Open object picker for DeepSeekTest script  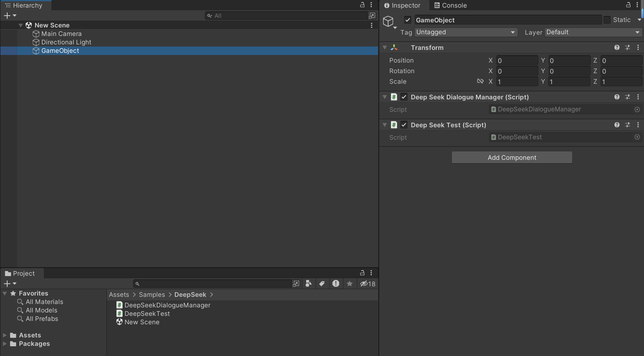point(637,137)
